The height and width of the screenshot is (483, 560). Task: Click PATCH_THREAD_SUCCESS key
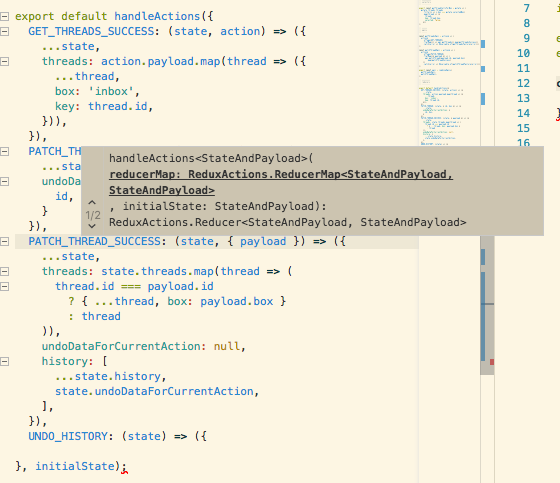94,242
